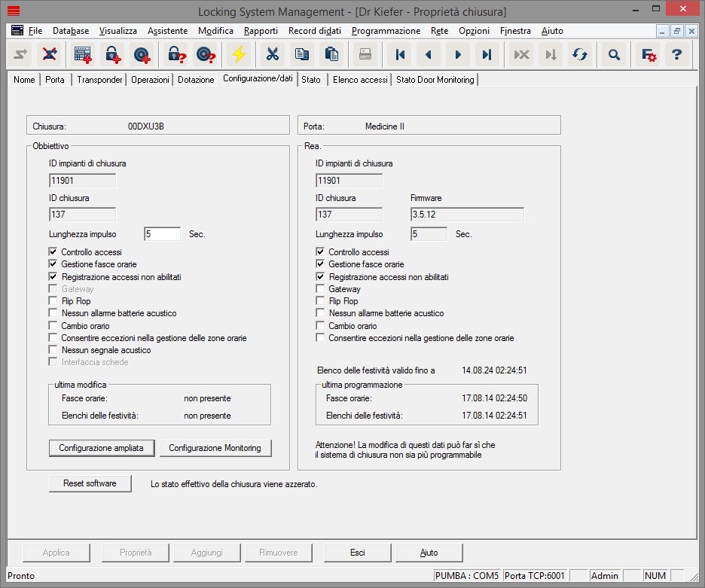This screenshot has height=588, width=705.
Task: Click the read transponder icon with question mark
Action: (x=205, y=54)
